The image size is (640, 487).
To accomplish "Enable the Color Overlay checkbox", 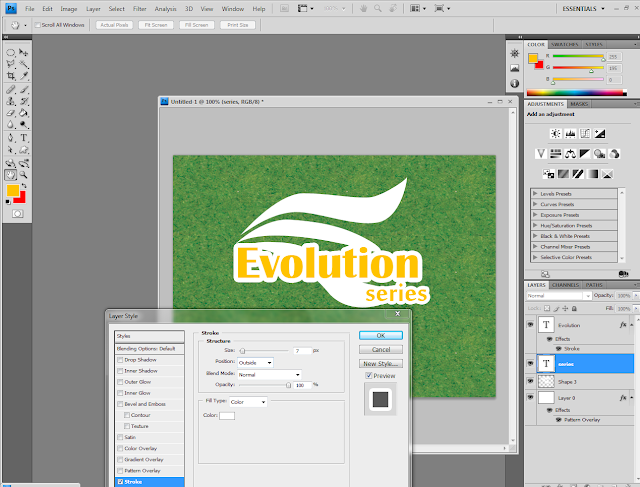I will click(120, 448).
